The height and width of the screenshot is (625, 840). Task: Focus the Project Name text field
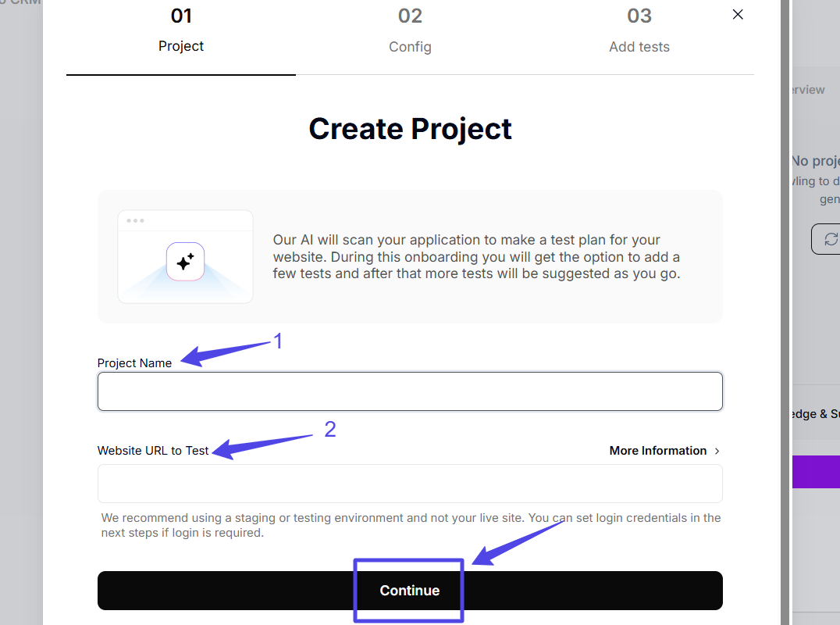tap(410, 391)
